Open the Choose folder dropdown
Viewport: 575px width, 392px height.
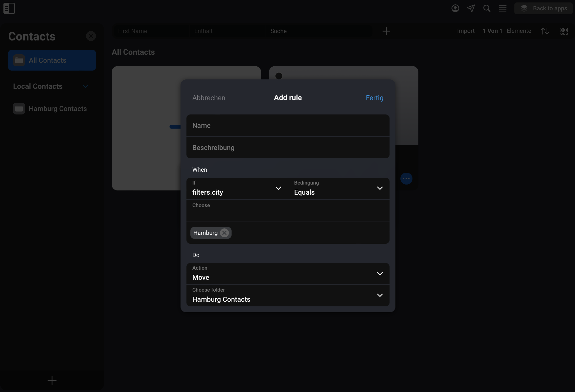288,296
